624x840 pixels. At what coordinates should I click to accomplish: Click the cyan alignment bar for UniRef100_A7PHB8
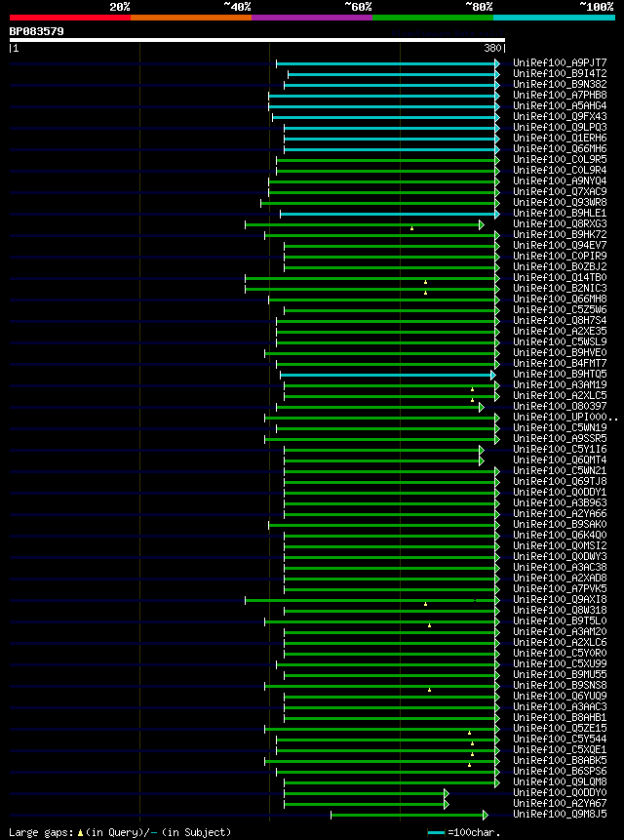(x=384, y=96)
